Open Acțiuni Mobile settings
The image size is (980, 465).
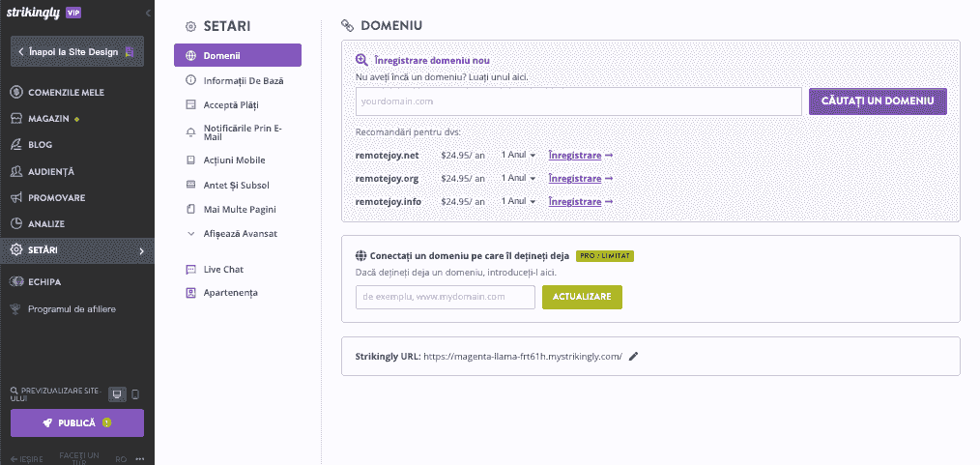tap(235, 160)
